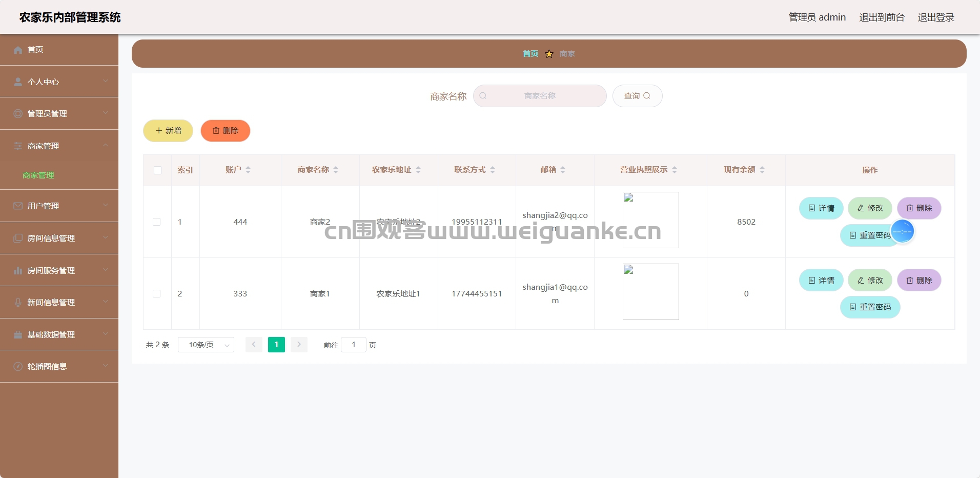Open 详情 for row 商家1
This screenshot has width=980, height=478.
(x=821, y=281)
